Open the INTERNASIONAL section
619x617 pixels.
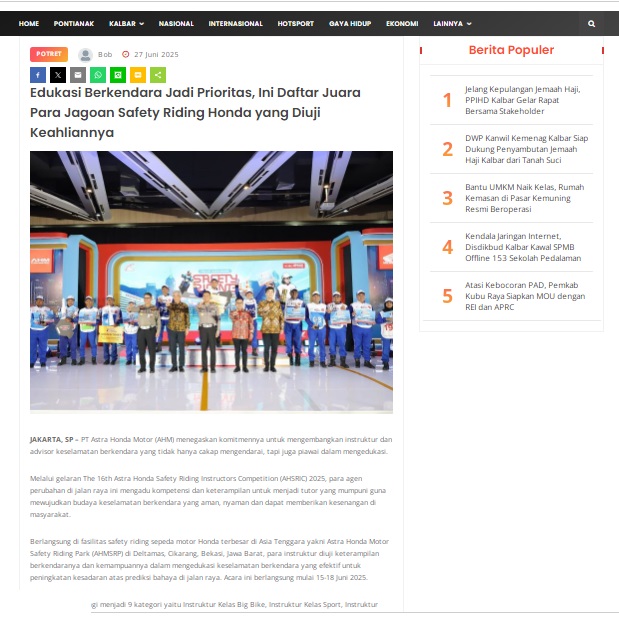pyautogui.click(x=236, y=24)
